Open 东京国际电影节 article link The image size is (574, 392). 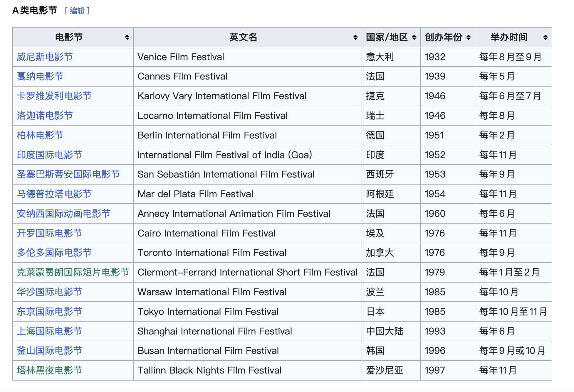(x=49, y=312)
